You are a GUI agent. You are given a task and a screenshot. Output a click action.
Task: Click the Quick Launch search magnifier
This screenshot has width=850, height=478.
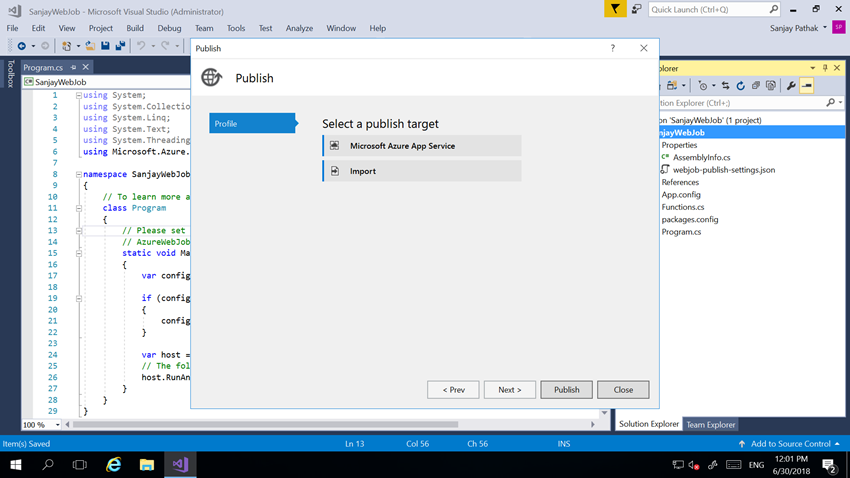tap(774, 9)
